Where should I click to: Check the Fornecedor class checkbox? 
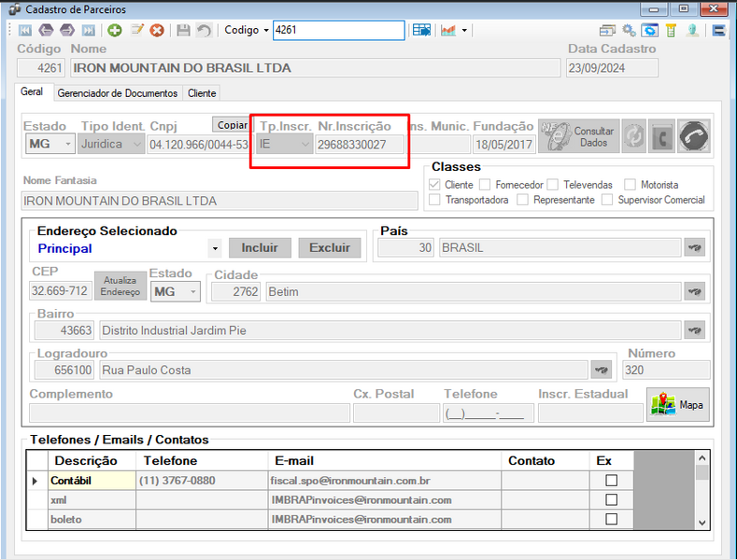click(485, 185)
